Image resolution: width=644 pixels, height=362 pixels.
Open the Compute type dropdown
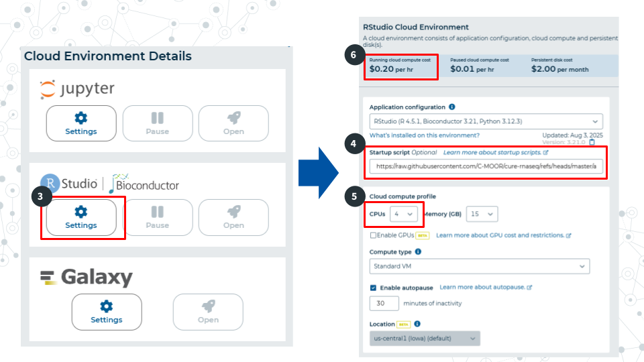pyautogui.click(x=479, y=266)
